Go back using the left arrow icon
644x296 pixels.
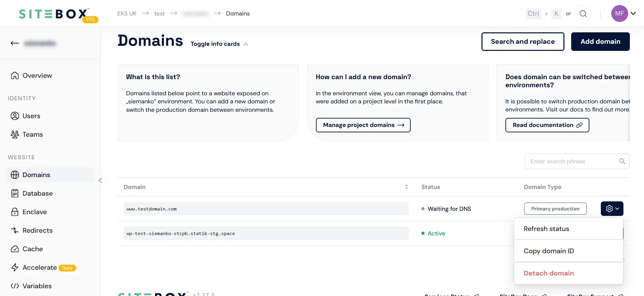click(14, 43)
